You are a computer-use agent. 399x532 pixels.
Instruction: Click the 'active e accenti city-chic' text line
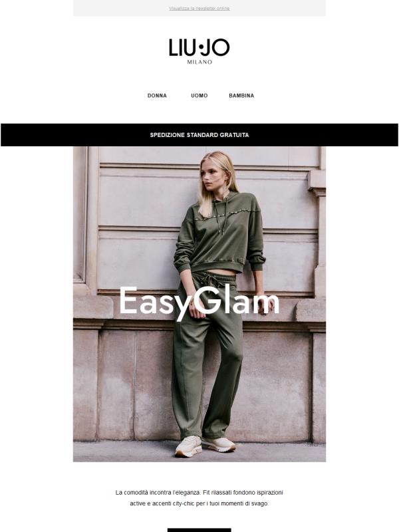coord(199,503)
